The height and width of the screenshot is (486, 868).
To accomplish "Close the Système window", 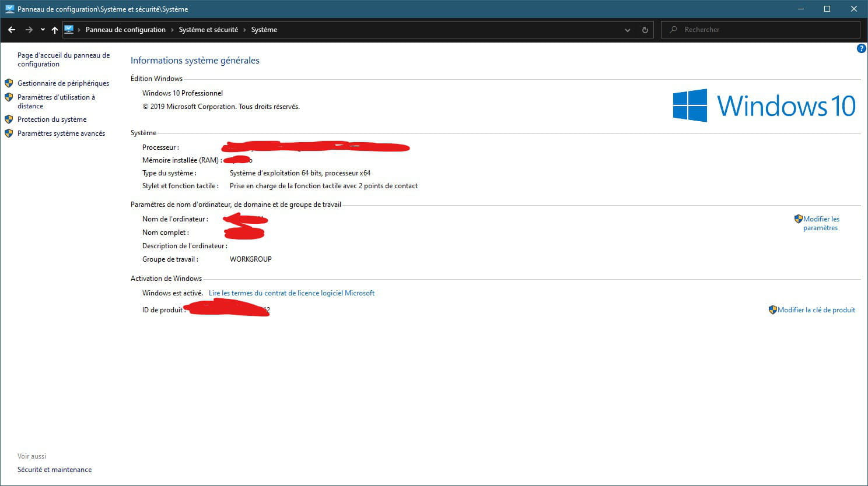I will [854, 9].
